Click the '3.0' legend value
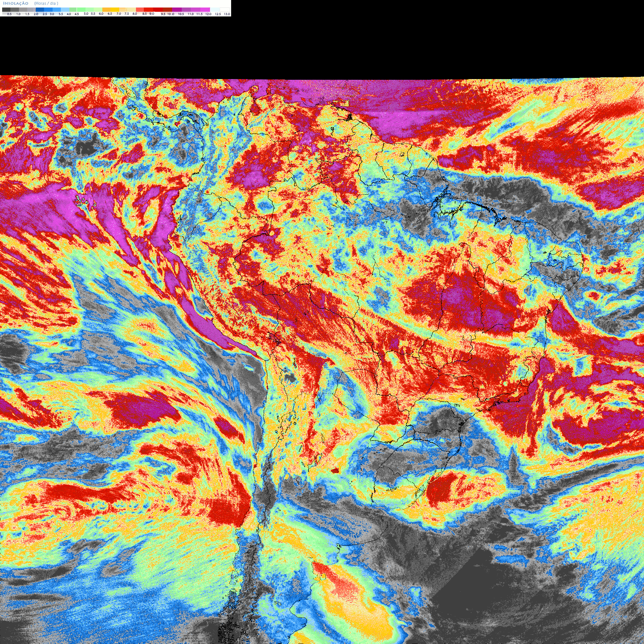Image resolution: width=644 pixels, height=644 pixels. 52,14
